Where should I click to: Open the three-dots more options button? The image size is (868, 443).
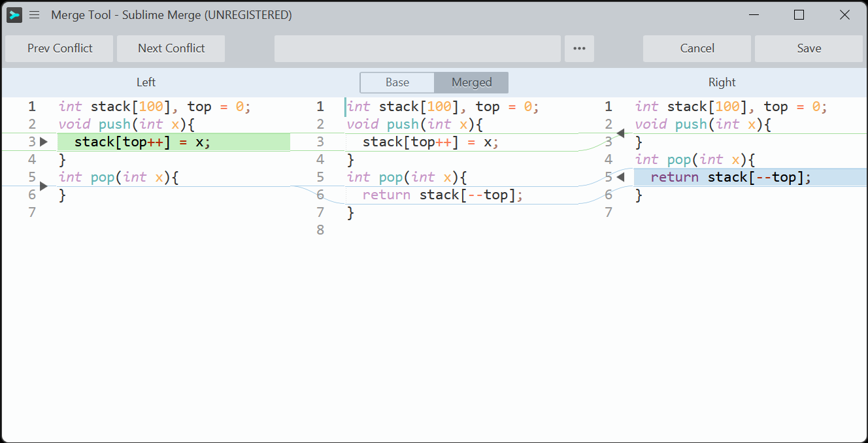pyautogui.click(x=579, y=48)
